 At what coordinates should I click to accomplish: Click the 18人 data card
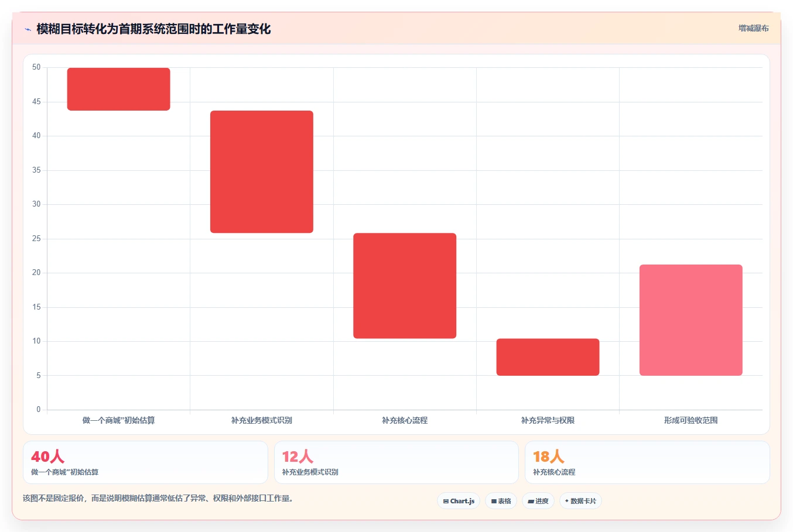pos(647,462)
